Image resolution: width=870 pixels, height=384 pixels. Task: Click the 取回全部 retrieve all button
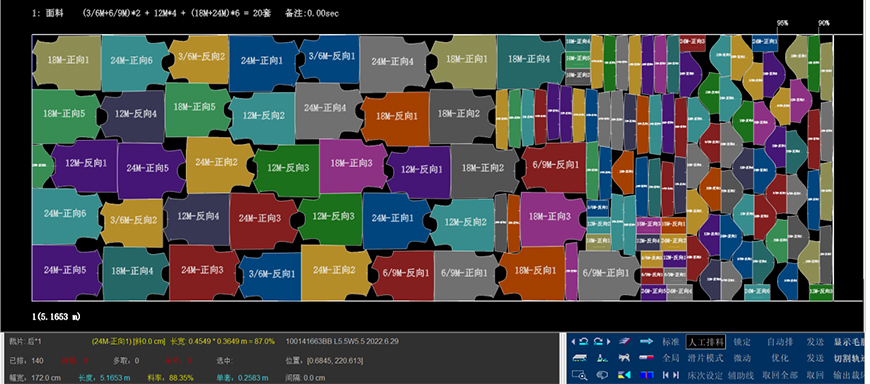pos(780,375)
